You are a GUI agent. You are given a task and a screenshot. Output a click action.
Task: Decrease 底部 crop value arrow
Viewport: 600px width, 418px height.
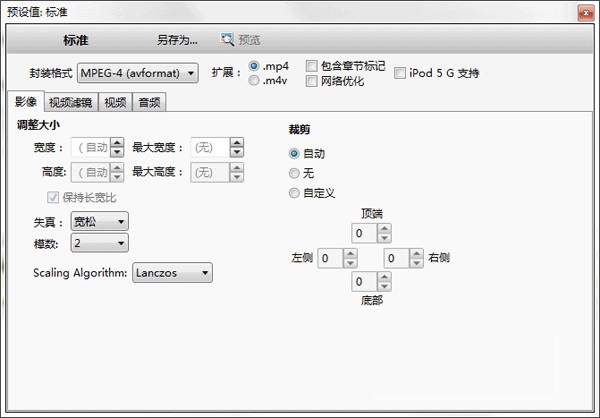(x=384, y=286)
